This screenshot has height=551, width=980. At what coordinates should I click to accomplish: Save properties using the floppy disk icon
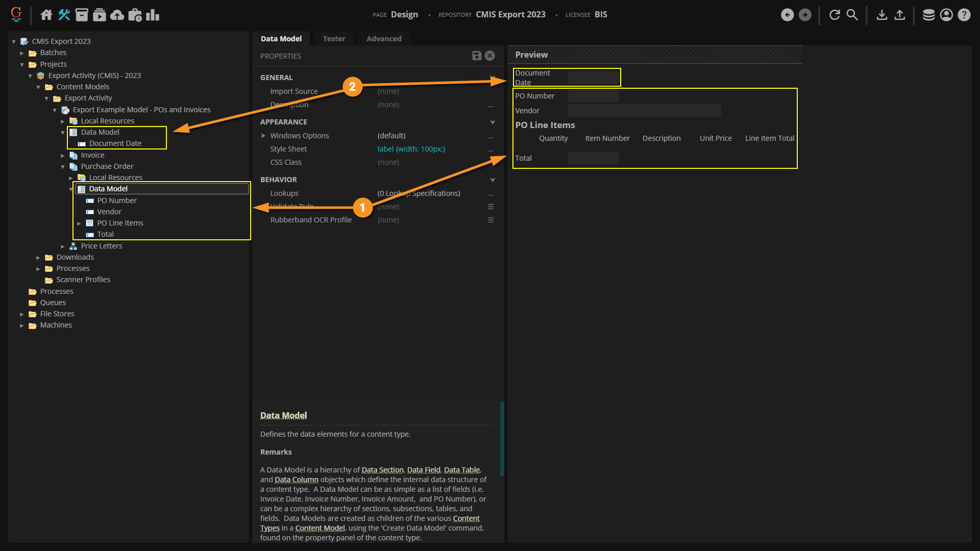(x=477, y=56)
